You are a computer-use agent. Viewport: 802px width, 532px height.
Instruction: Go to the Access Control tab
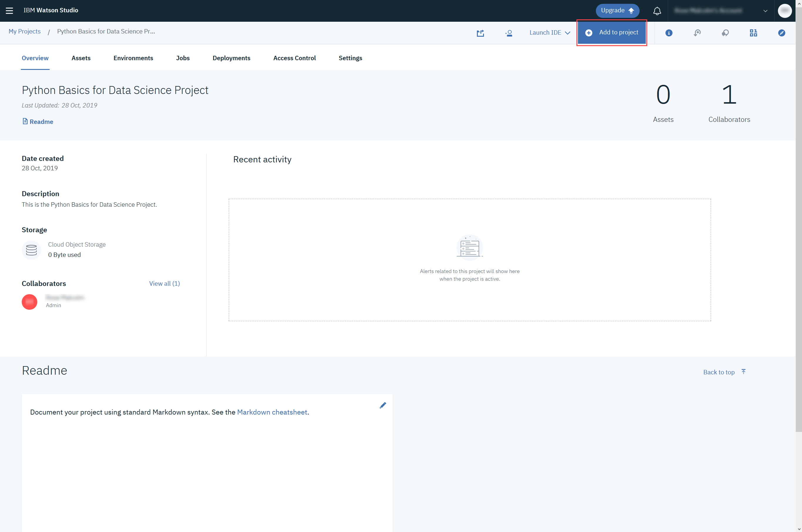(294, 58)
